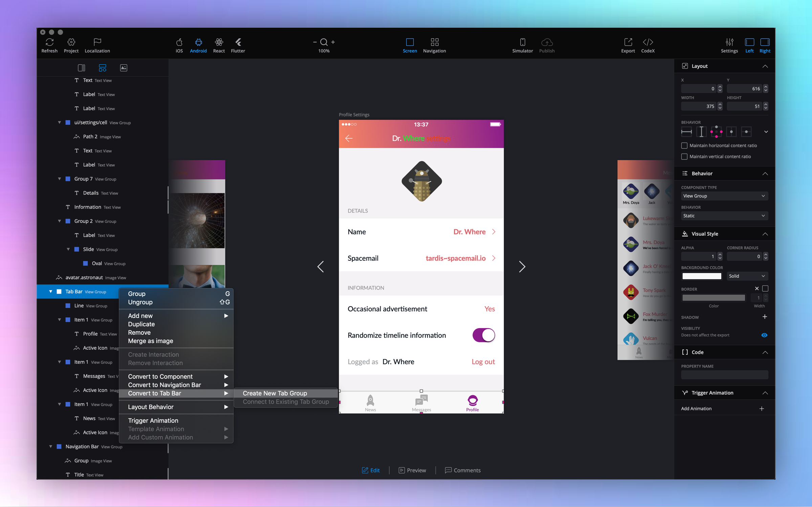This screenshot has width=812, height=507.
Task: Switch to iOS platform
Action: tap(179, 42)
